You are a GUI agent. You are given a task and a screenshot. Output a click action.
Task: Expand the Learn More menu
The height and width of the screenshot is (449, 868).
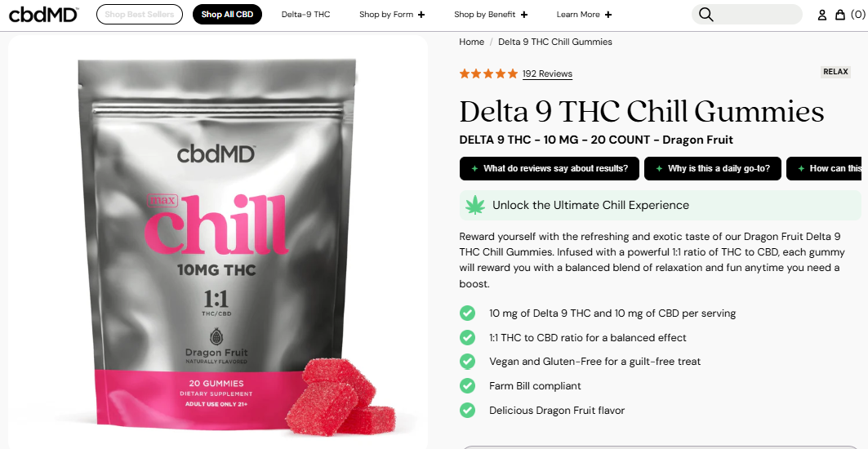coord(584,15)
